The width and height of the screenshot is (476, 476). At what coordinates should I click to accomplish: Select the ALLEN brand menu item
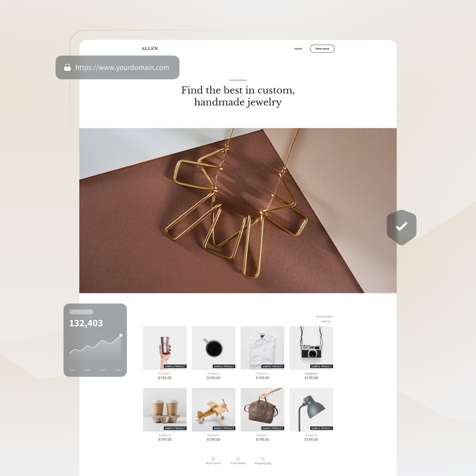[149, 48]
